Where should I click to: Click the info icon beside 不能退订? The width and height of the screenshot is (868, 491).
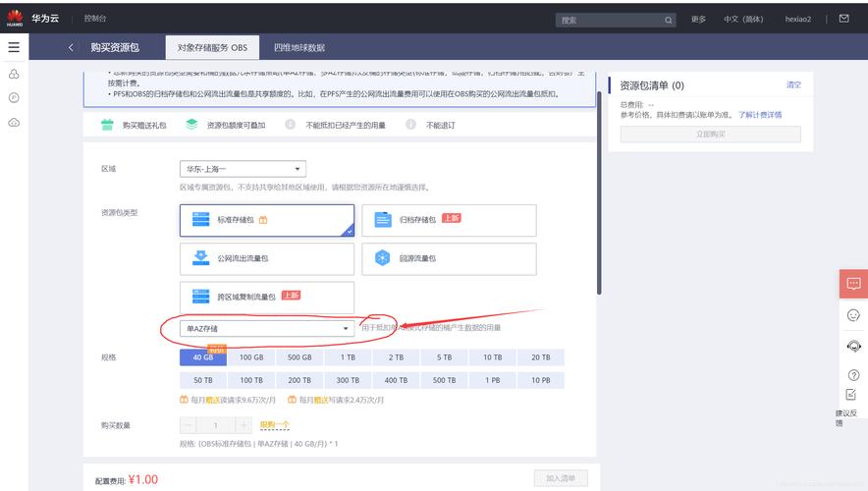point(410,125)
